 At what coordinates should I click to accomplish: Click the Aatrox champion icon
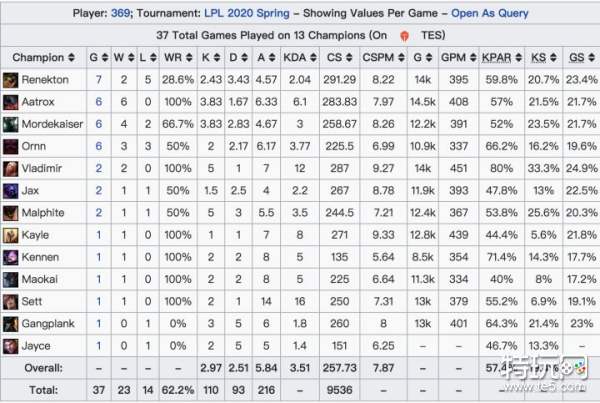click(10, 101)
